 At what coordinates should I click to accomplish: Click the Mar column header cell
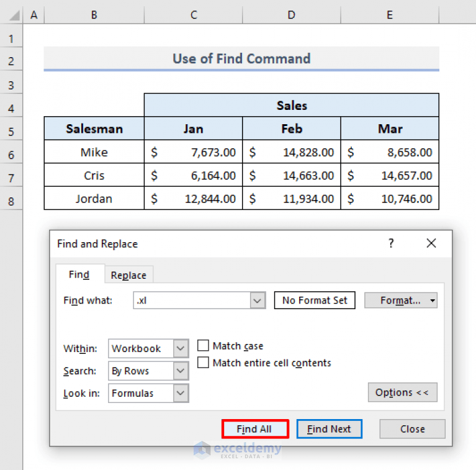tap(390, 129)
